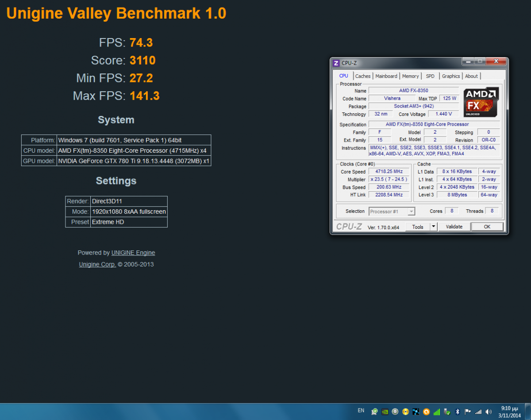
Task: Open the Unigine Corp. link
Action: (97, 265)
